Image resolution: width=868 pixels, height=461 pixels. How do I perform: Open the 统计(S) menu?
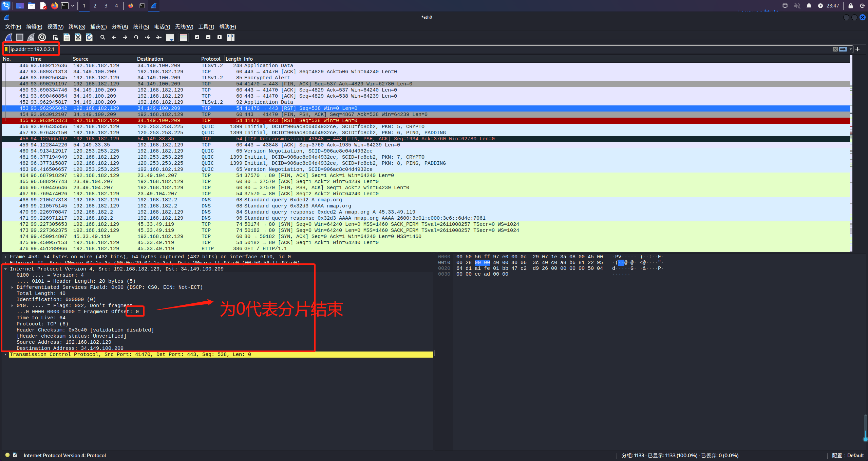[x=141, y=27]
